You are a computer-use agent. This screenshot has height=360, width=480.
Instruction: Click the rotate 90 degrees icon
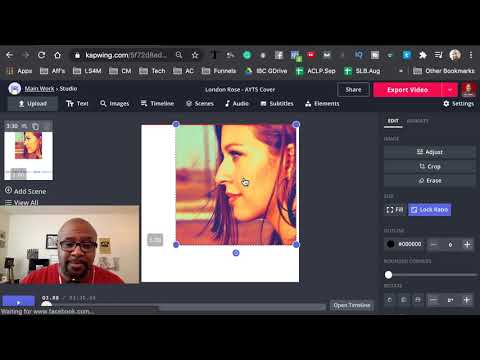point(389,300)
